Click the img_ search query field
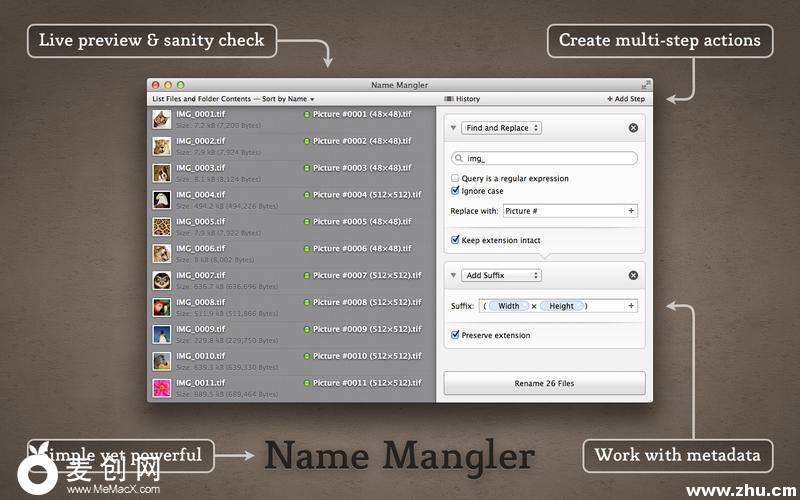Viewport: 800px width, 500px height. point(544,159)
